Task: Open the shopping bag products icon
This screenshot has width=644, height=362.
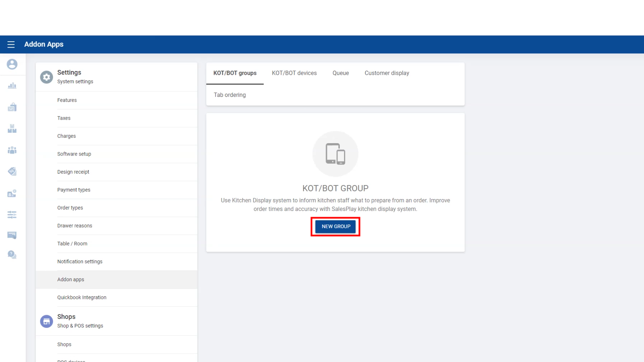Action: pos(12,107)
